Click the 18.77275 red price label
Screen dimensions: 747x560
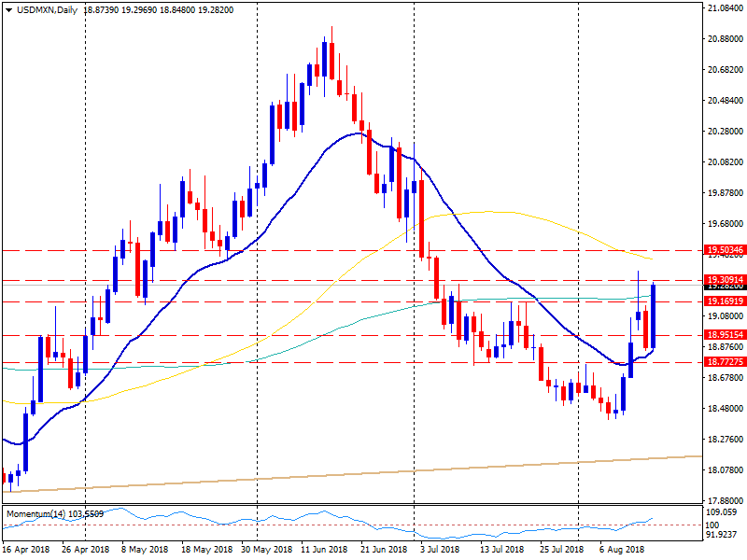pyautogui.click(x=725, y=361)
